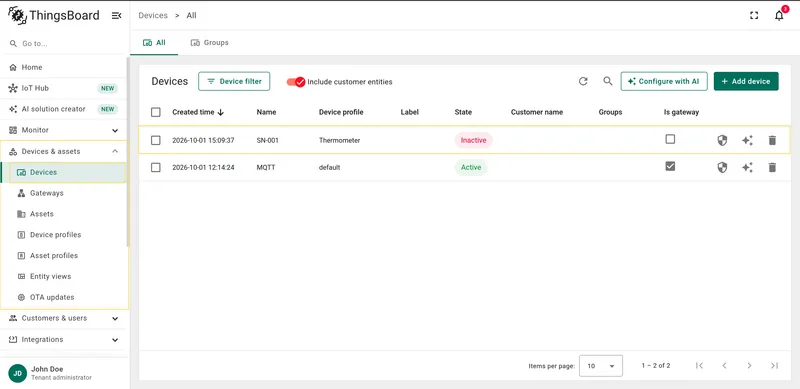Screen dimensions: 800x389
Task: Open AI sparkle action for MQTT
Action: tap(747, 167)
